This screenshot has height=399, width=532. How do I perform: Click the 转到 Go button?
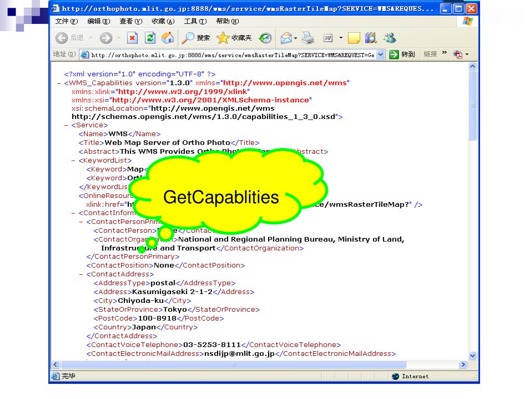pos(402,55)
